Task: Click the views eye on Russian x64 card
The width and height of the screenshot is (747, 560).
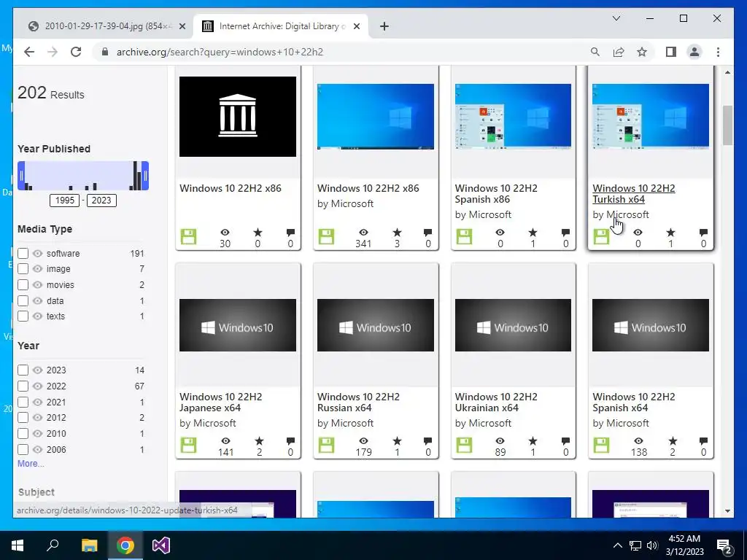Action: point(363,441)
